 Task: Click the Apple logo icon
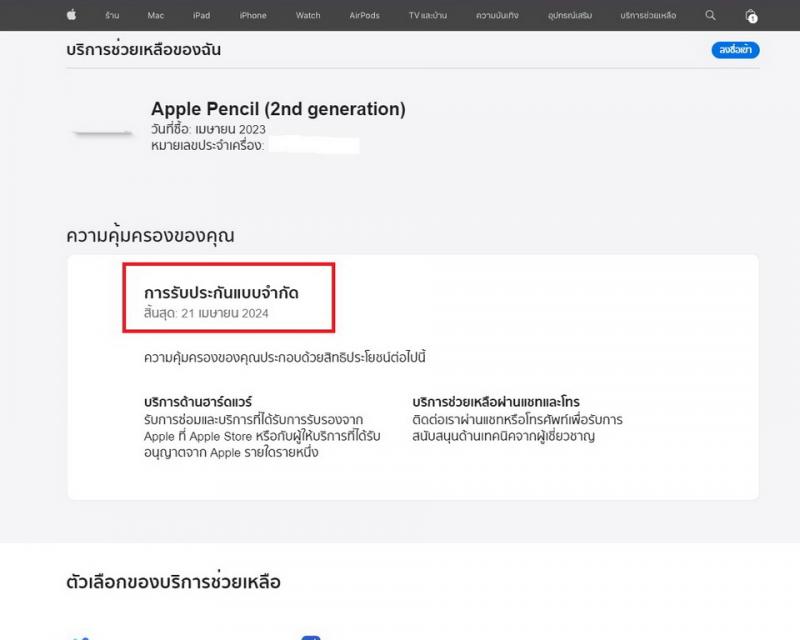tap(71, 15)
